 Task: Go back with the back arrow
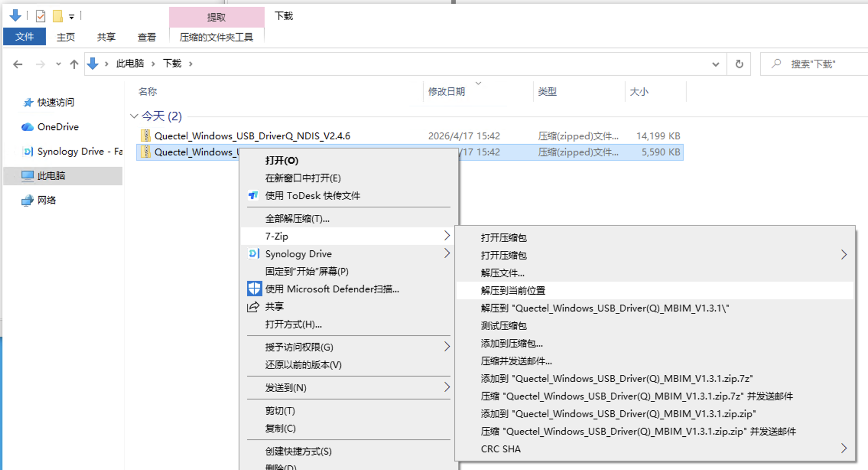pos(18,64)
